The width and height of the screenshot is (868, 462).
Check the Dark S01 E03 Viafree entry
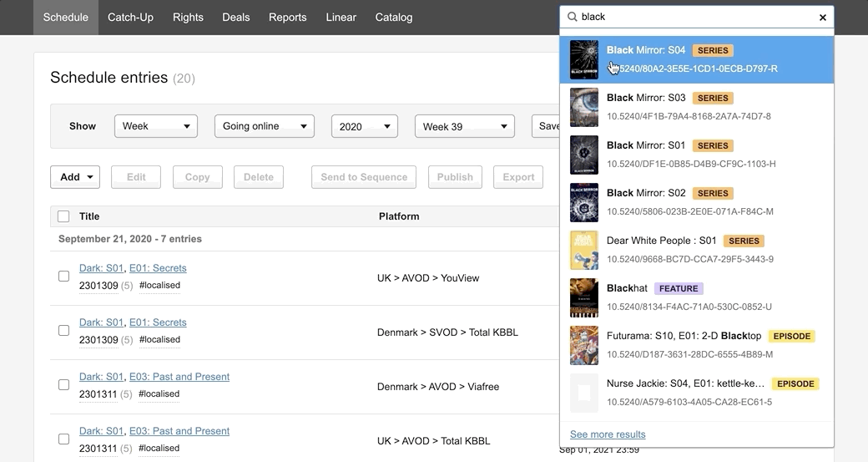63,384
